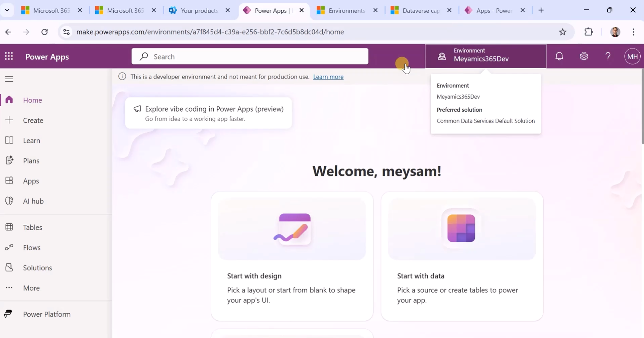Reload the page
644x338 pixels.
[x=44, y=32]
